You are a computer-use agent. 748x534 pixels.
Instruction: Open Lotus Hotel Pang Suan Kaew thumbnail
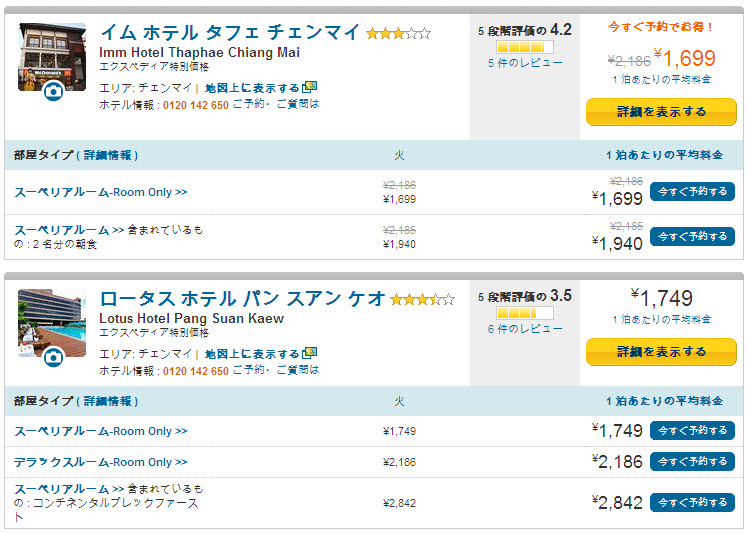[52, 323]
